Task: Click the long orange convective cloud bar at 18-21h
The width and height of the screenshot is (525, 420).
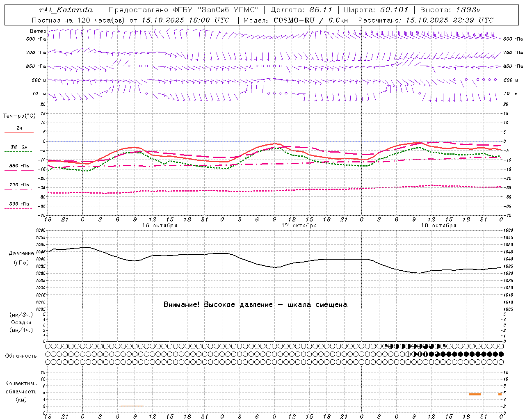Action: click(x=475, y=394)
